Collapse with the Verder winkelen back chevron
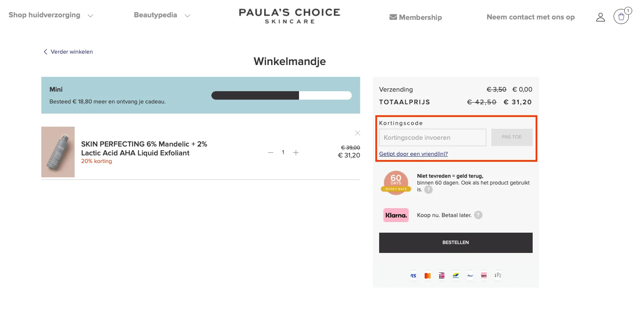The width and height of the screenshot is (644, 315). click(x=46, y=52)
